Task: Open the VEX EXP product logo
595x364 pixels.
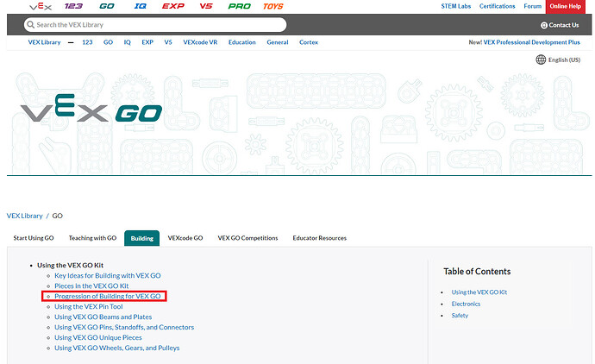Action: [x=173, y=6]
